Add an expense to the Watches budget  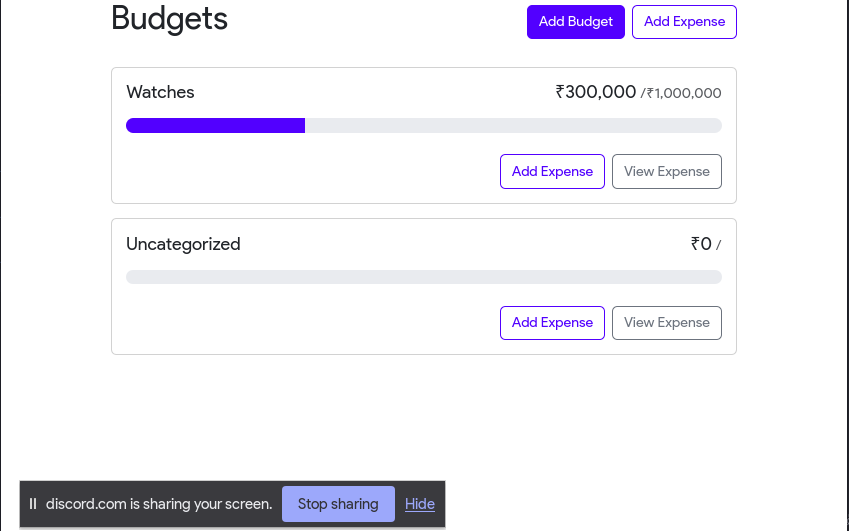tap(552, 171)
